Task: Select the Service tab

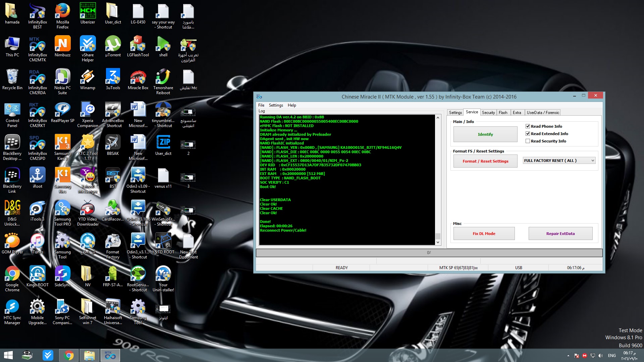Action: click(472, 112)
